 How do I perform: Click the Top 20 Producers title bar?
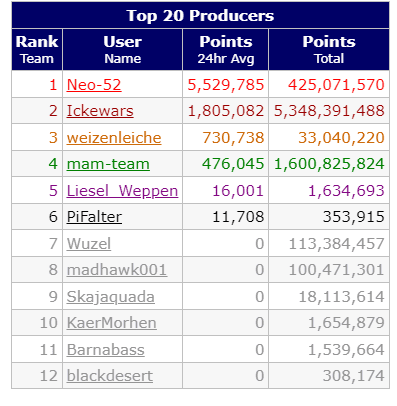[x=200, y=15]
